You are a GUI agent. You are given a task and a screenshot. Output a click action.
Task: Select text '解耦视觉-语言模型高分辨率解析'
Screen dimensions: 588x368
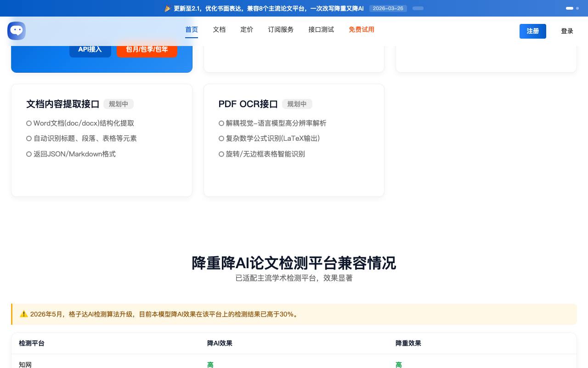pos(276,123)
